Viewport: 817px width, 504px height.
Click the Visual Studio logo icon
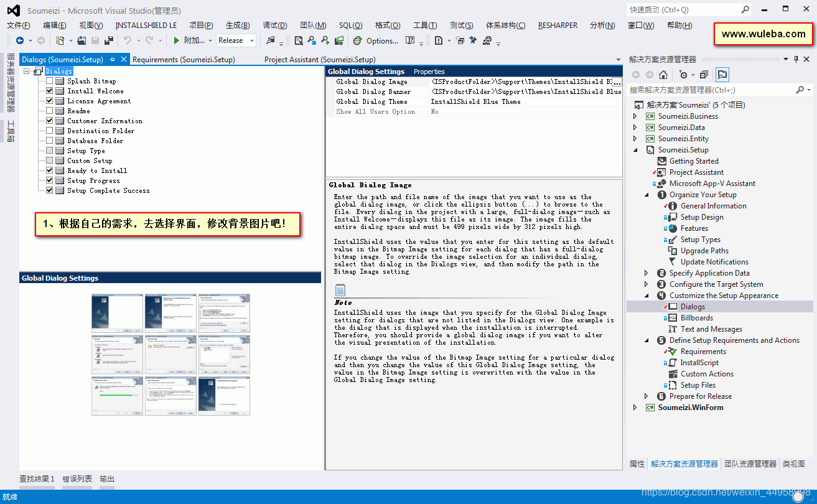click(12, 10)
